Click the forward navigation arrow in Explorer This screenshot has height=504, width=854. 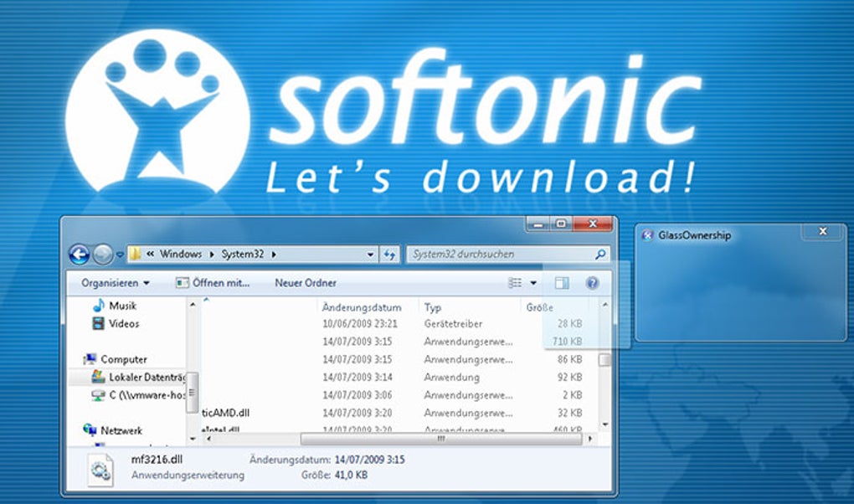pos(102,254)
